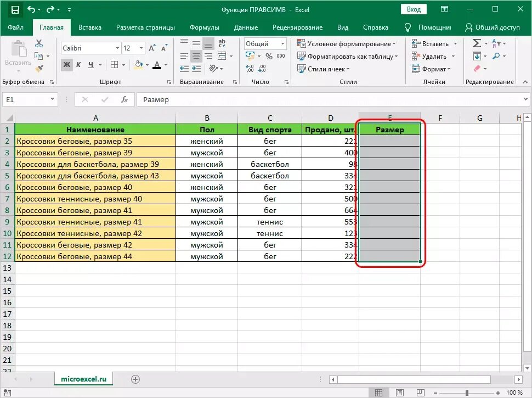Switch to the Формулы tab
Viewport: 532px width, 398px height.
point(204,27)
